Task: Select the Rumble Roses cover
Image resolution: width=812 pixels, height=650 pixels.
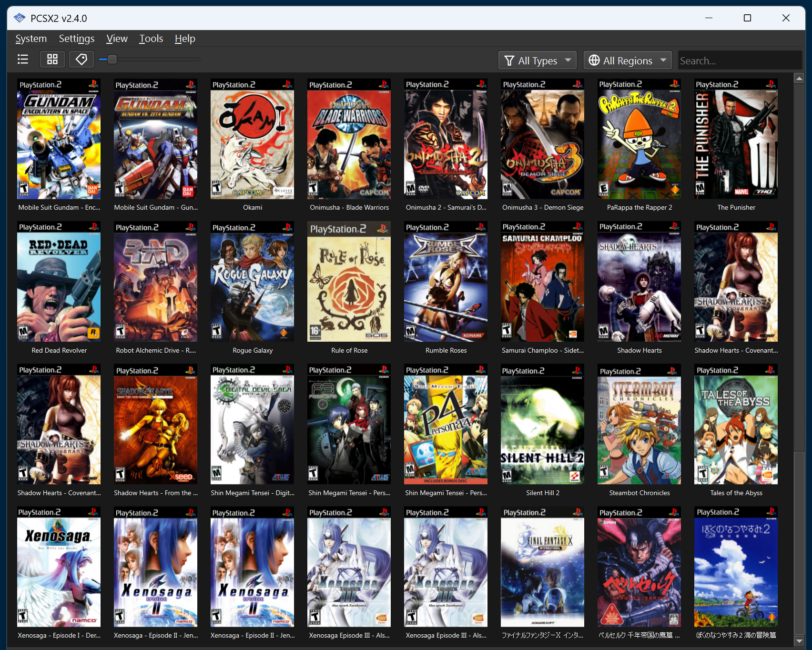Action: click(446, 281)
